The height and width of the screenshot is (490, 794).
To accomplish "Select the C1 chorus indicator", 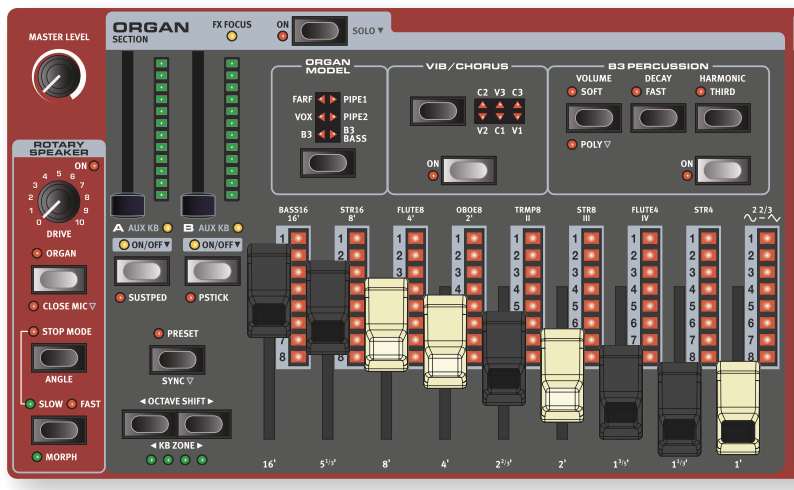I will pos(500,117).
